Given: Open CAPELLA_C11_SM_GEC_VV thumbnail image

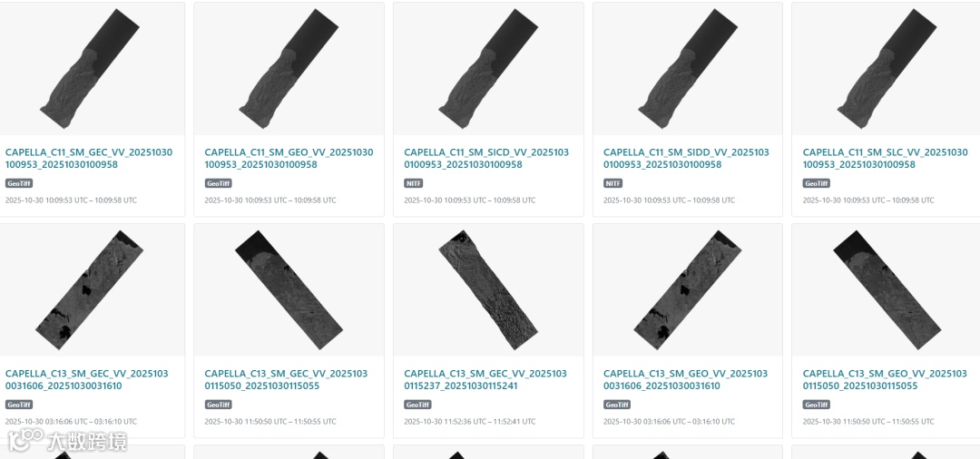Looking at the screenshot, I should (x=92, y=69).
